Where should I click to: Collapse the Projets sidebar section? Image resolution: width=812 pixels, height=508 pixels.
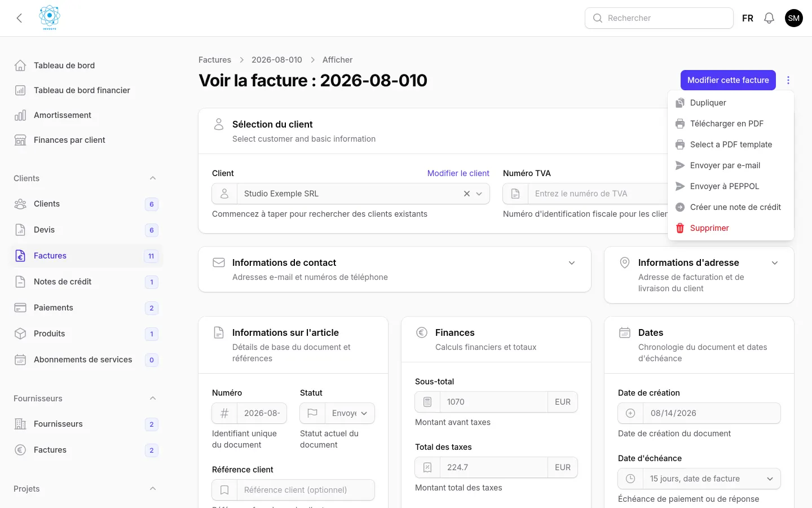(x=153, y=489)
